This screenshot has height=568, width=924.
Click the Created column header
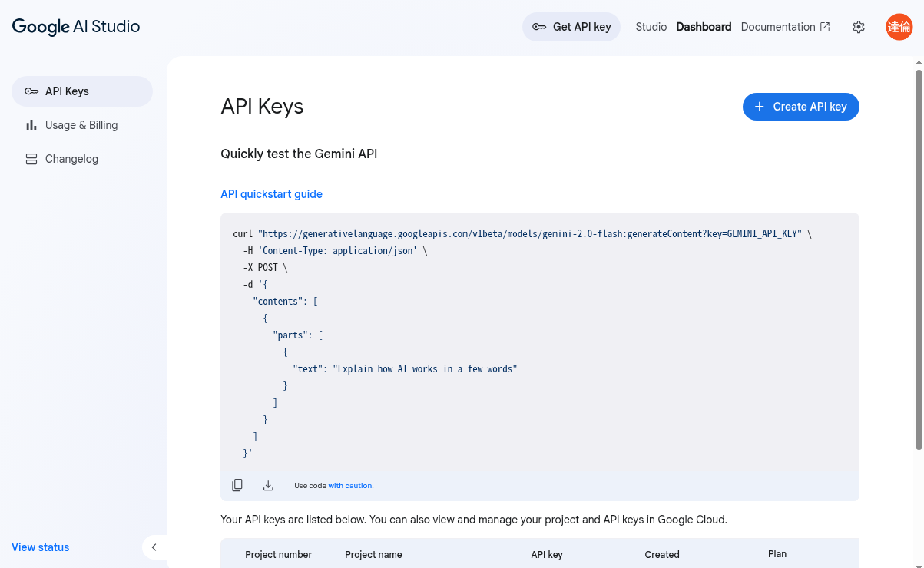(662, 554)
